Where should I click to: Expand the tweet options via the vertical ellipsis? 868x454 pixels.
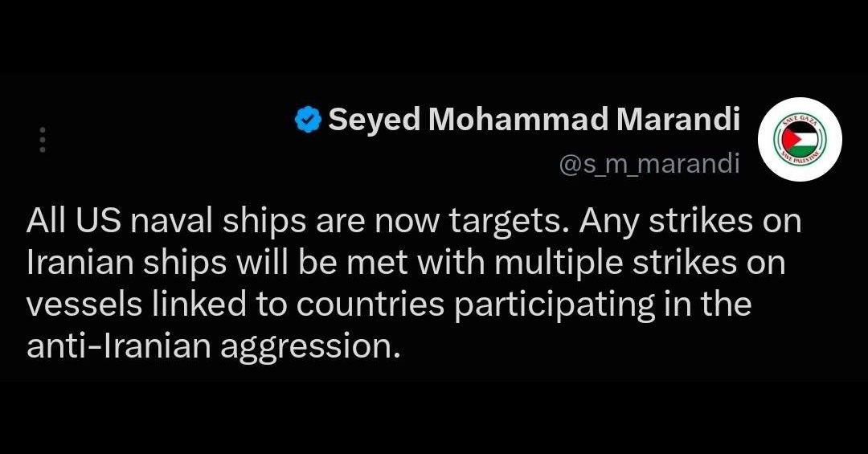click(x=43, y=140)
